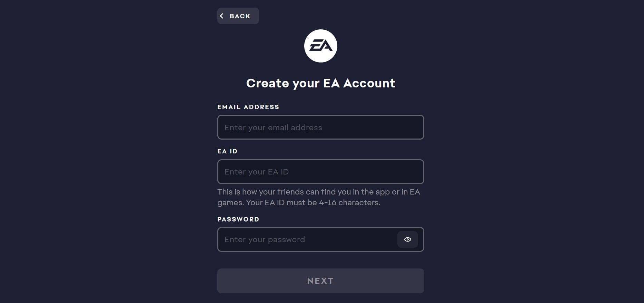Click the left chevron arrow beside BACK
Viewport: 644px width, 303px height.
pyautogui.click(x=222, y=16)
